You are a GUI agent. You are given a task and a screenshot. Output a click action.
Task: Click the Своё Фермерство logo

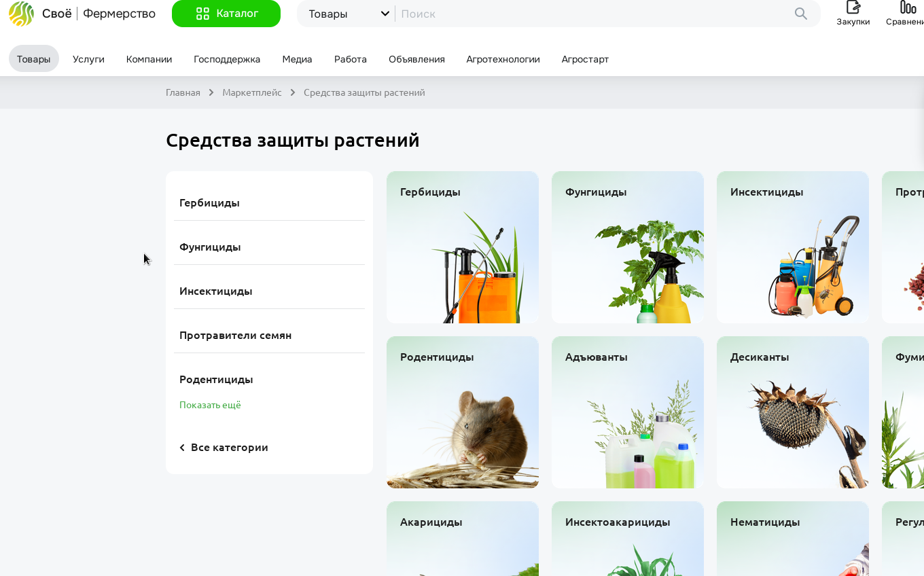[82, 14]
